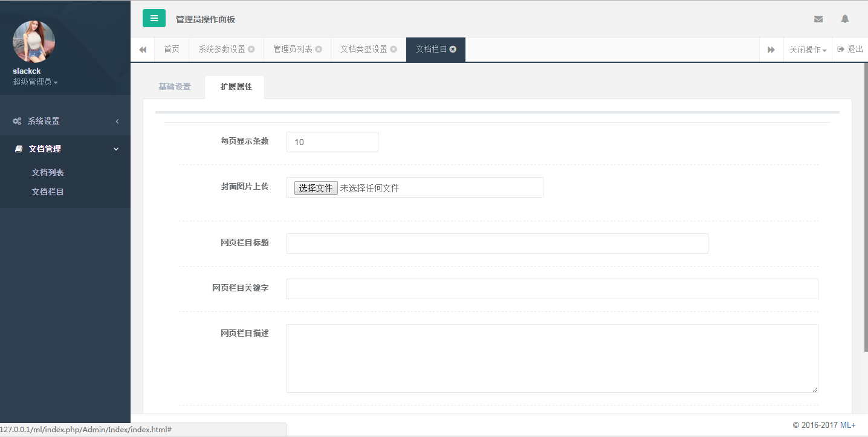Open the envelope messages icon
Screen dimensions: 868x437
click(x=818, y=19)
